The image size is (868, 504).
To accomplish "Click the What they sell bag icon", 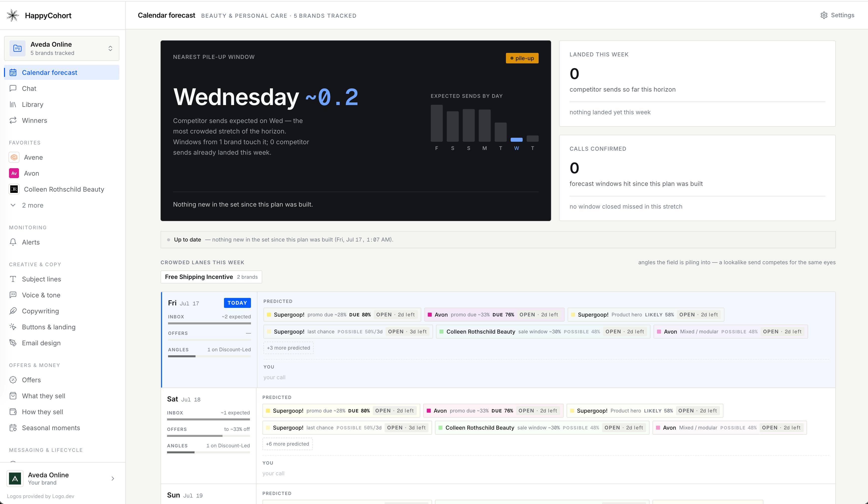I will click(x=13, y=396).
